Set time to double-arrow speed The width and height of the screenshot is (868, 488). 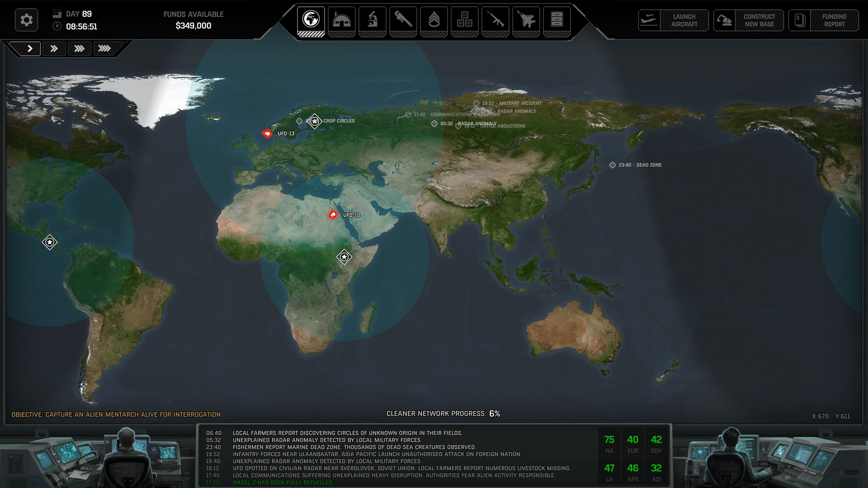click(54, 49)
